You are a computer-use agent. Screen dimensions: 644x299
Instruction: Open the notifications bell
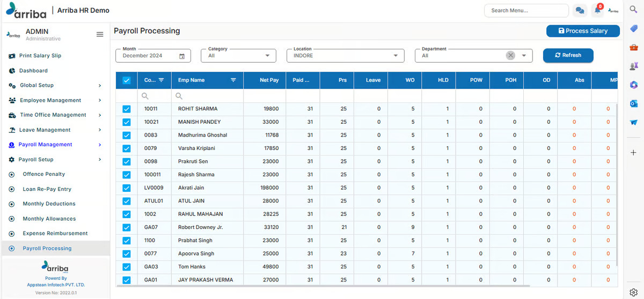597,11
